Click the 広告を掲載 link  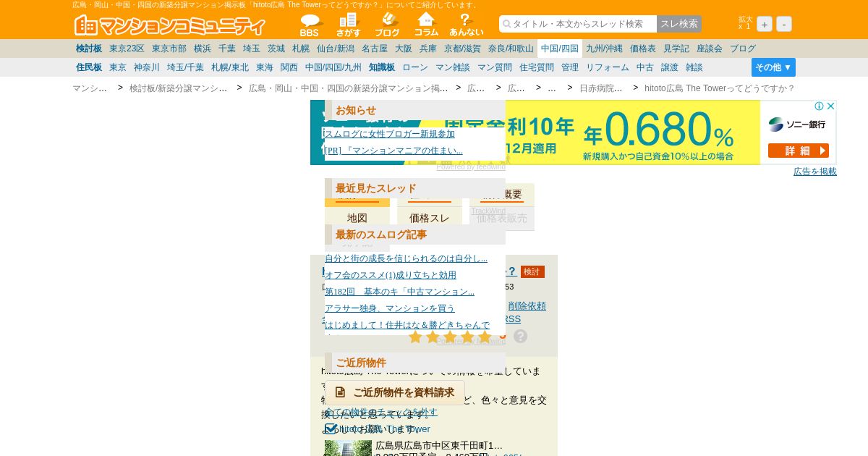[815, 172]
